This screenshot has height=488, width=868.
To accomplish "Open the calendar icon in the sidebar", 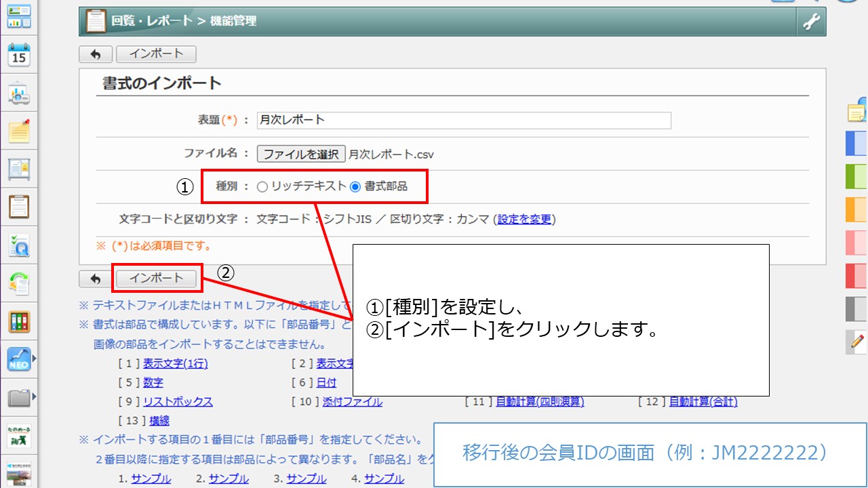I will pyautogui.click(x=19, y=56).
